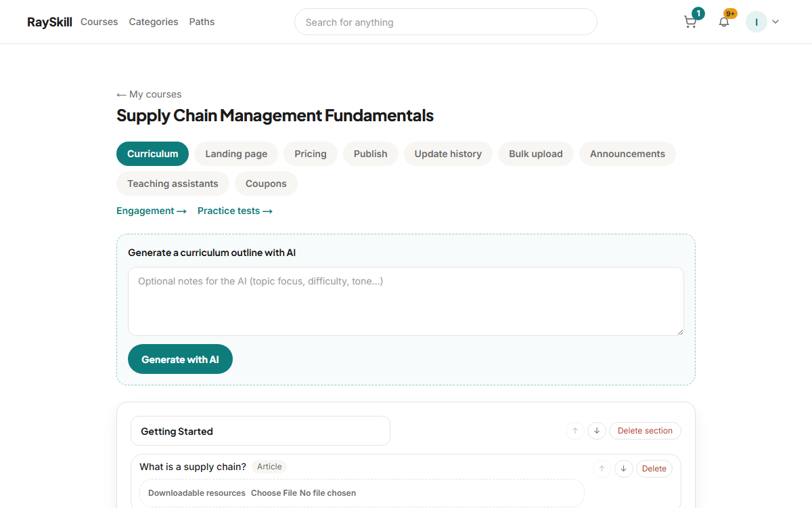The width and height of the screenshot is (812, 508).
Task: Expand the account menu chevron
Action: [775, 22]
